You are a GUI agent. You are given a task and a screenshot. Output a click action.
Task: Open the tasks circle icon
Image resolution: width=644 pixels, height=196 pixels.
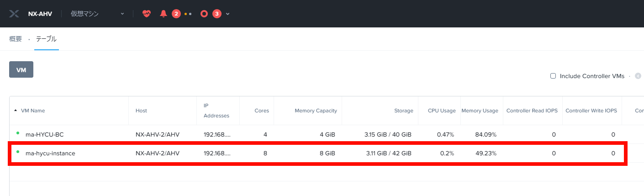click(204, 14)
